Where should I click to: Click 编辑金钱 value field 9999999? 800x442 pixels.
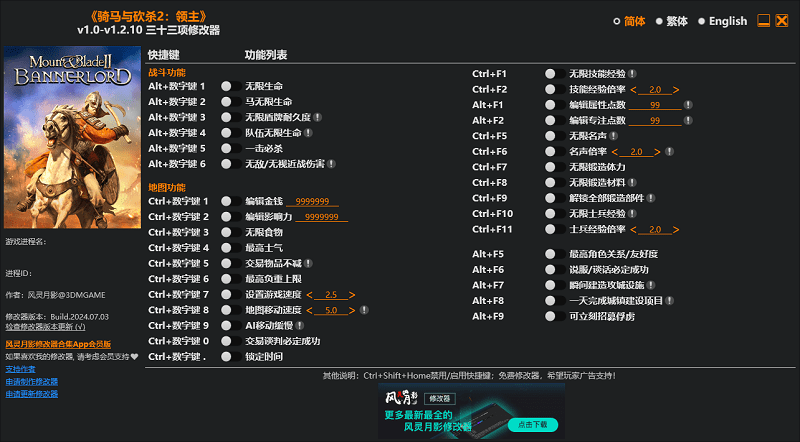point(312,202)
